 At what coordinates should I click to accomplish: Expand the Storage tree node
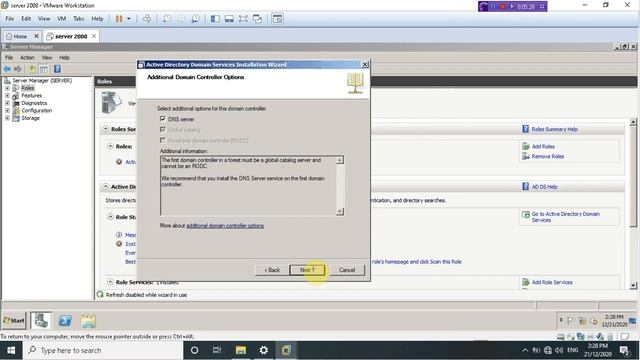click(7, 118)
